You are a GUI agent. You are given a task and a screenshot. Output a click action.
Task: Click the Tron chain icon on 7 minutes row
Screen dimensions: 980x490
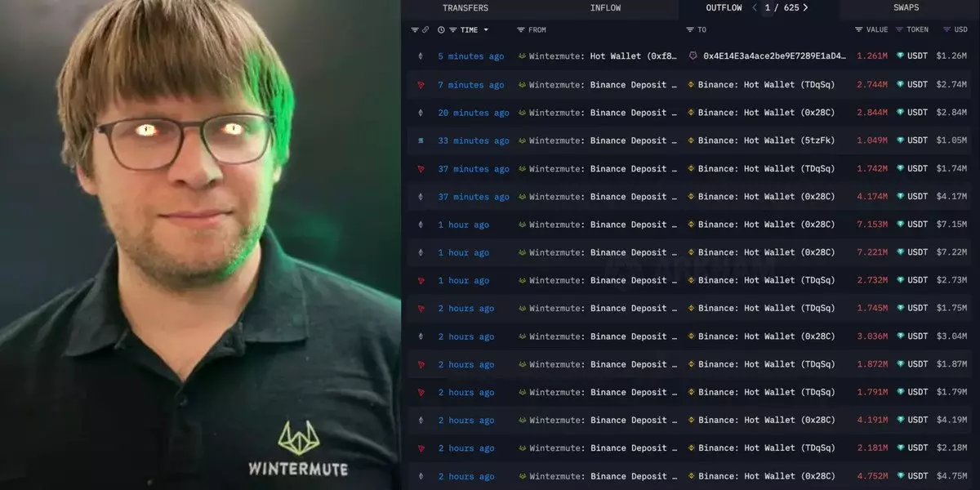[x=421, y=85]
